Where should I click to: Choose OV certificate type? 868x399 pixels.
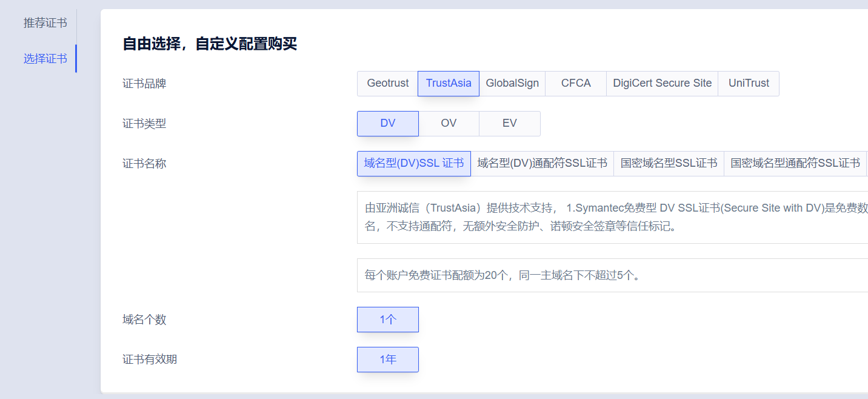449,124
